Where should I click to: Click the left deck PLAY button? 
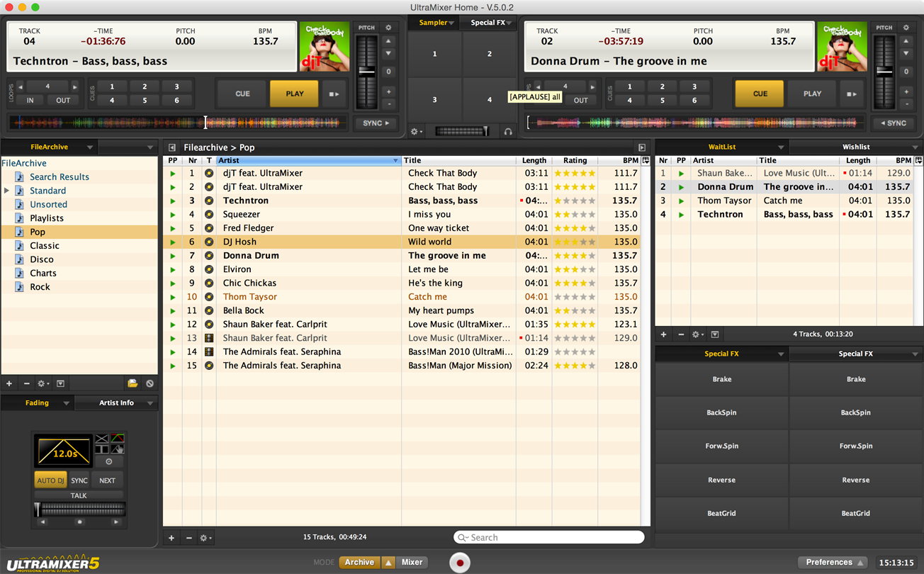(x=294, y=94)
